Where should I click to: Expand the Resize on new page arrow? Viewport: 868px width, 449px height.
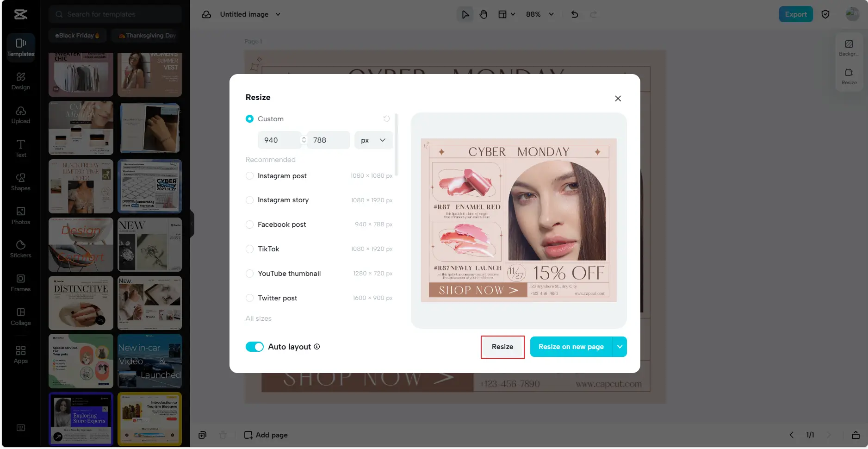(x=620, y=346)
